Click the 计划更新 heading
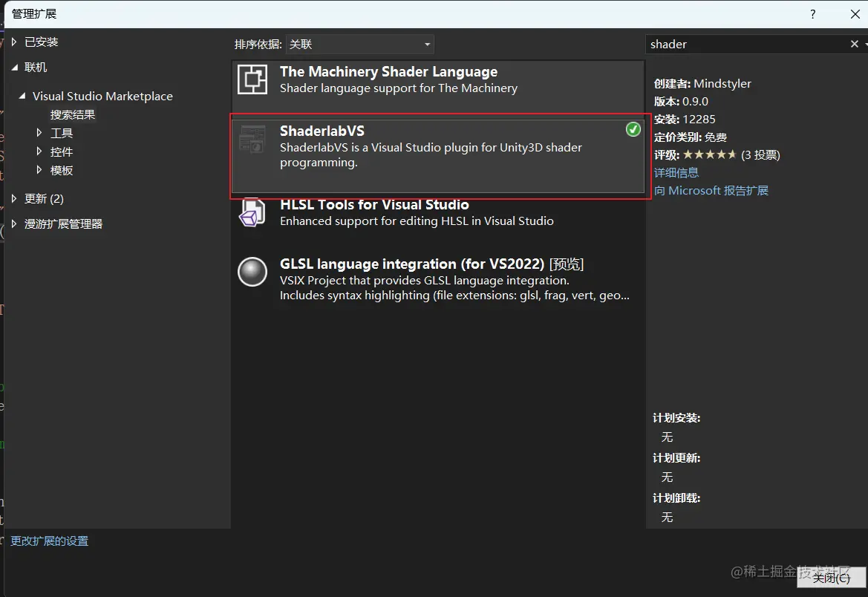The height and width of the screenshot is (597, 868). click(x=676, y=458)
